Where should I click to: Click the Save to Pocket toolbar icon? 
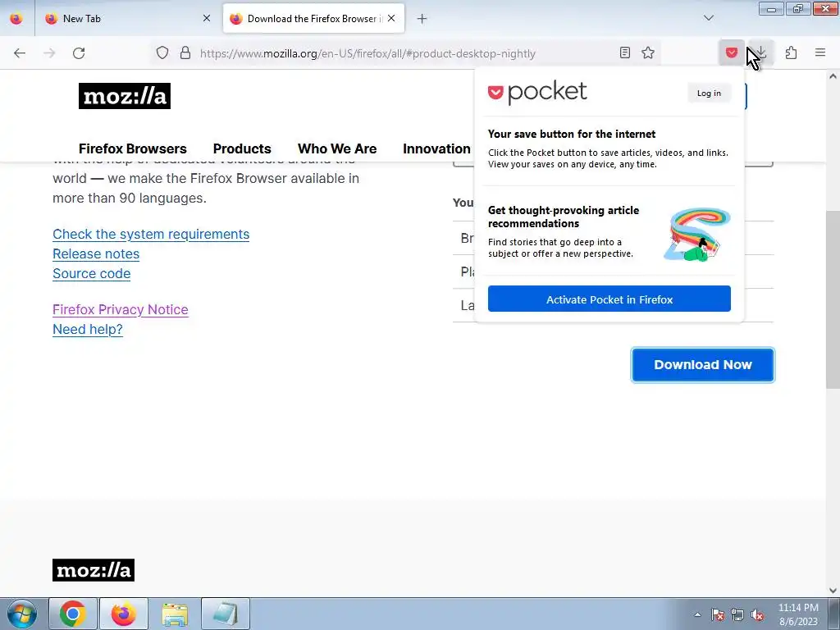click(732, 53)
